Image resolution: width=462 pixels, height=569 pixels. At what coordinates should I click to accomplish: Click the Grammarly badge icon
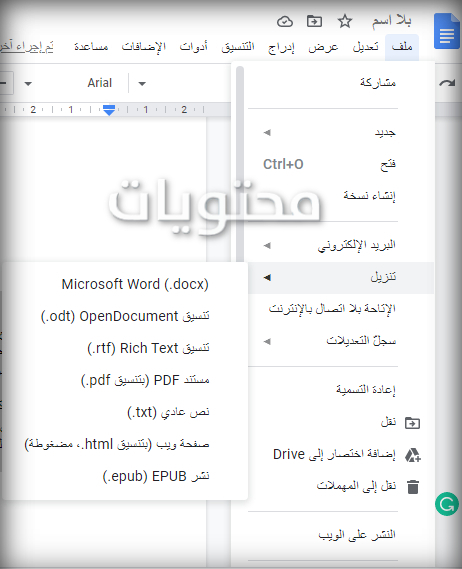pyautogui.click(x=447, y=504)
